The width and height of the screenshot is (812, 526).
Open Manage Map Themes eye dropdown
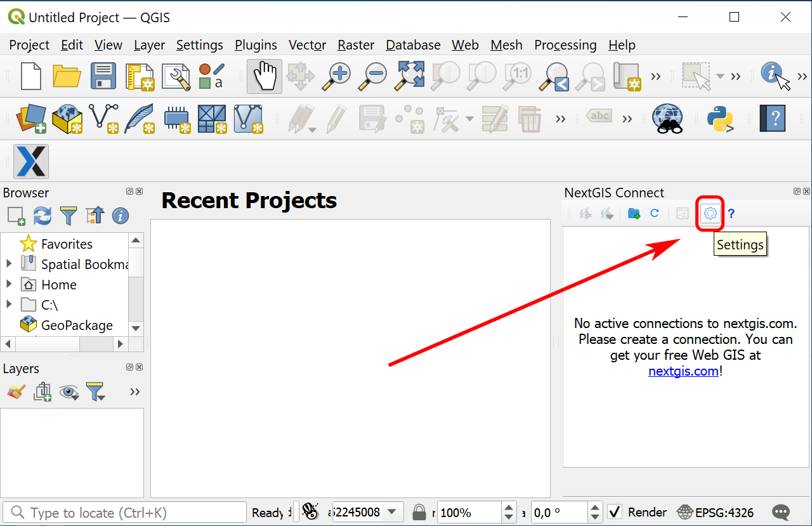tap(69, 392)
